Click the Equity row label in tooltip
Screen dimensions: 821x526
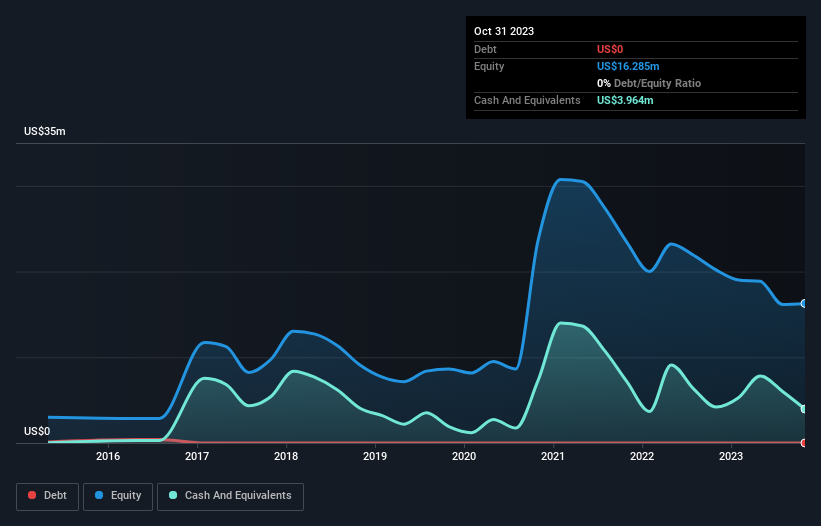click(x=489, y=66)
